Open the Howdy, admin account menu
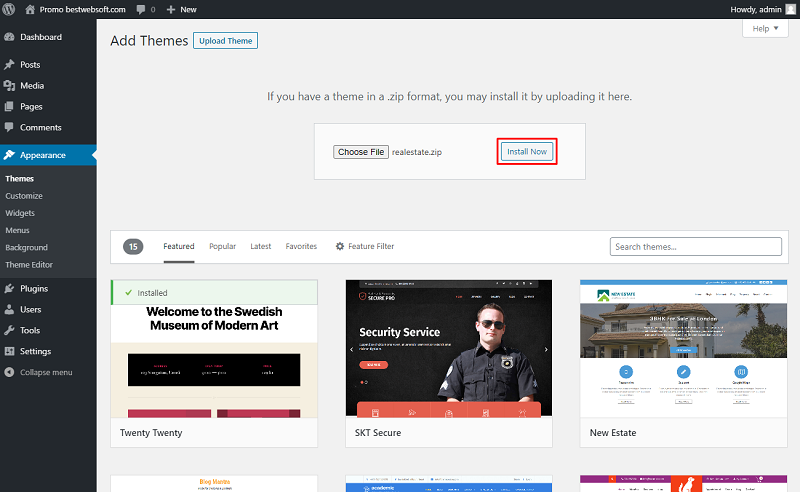 762,9
